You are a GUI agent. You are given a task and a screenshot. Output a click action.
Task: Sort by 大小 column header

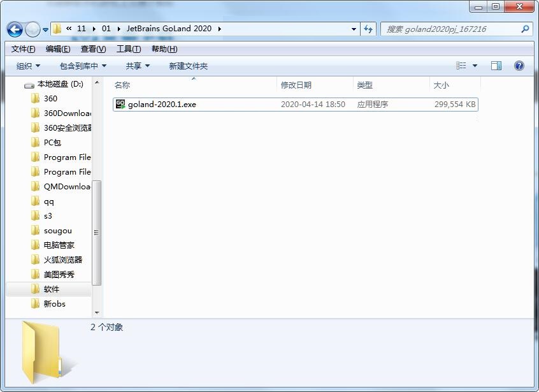pos(455,85)
